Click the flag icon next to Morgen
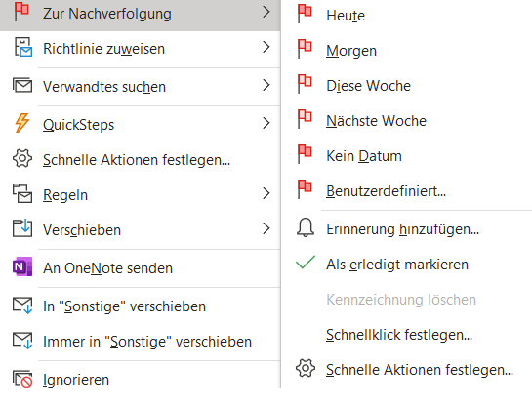532x408 pixels. (x=305, y=49)
